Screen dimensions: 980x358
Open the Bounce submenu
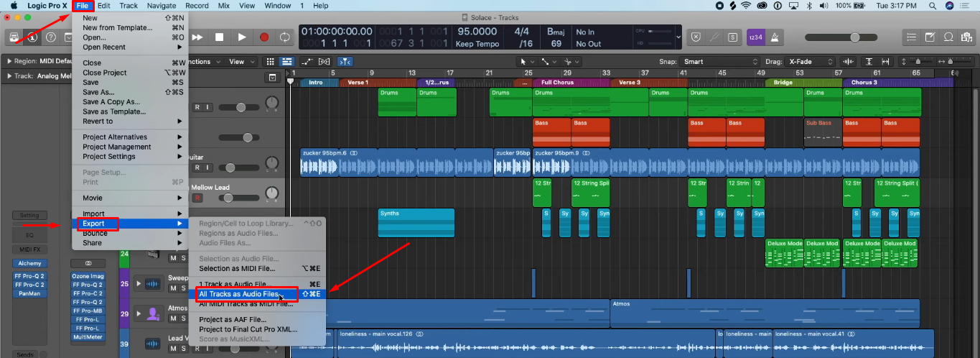click(130, 234)
